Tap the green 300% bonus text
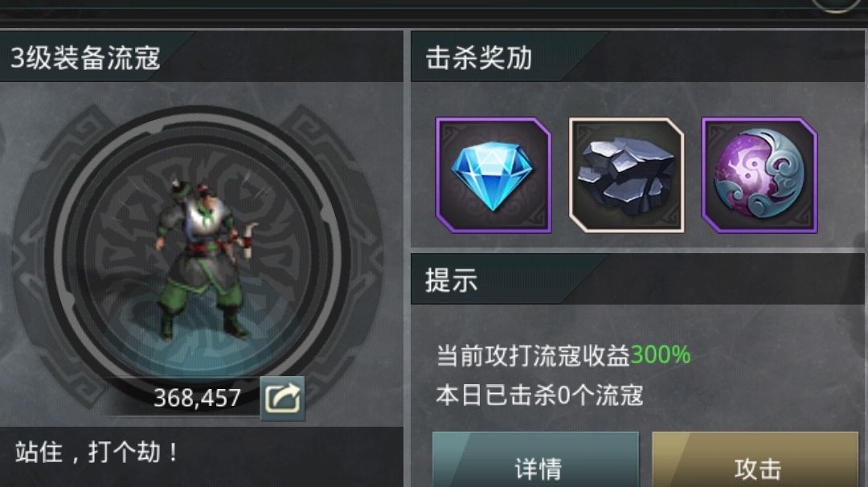Screen dimensions: 868x487 click(661, 354)
